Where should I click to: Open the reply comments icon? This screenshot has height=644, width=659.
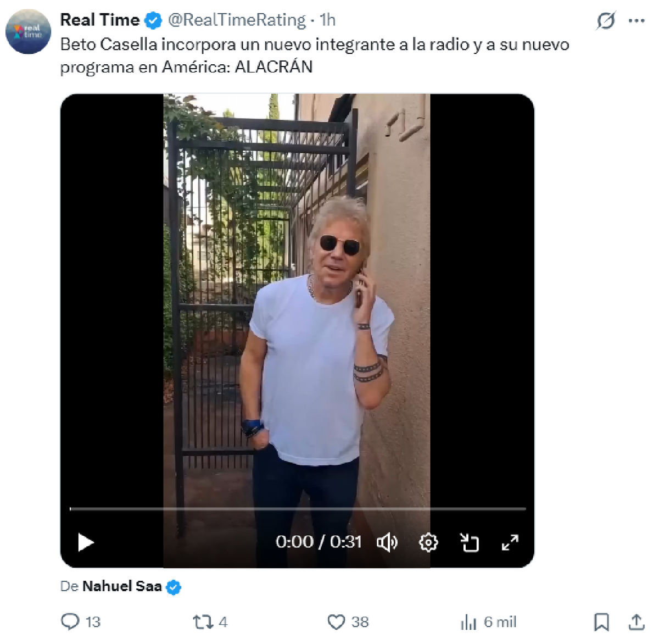[70, 621]
